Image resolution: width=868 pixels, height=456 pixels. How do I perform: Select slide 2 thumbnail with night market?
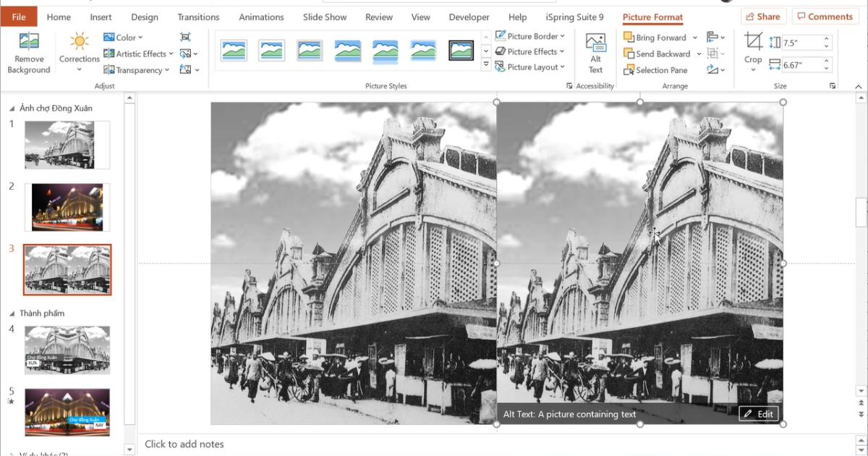pos(67,207)
